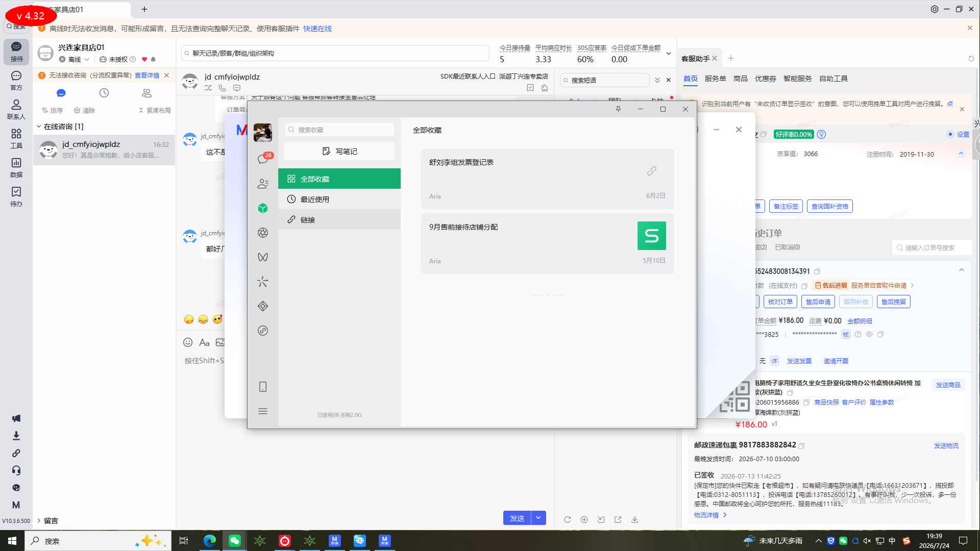Click the 搜索短语 phrase search field
This screenshot has width=980, height=551.
pyautogui.click(x=605, y=80)
